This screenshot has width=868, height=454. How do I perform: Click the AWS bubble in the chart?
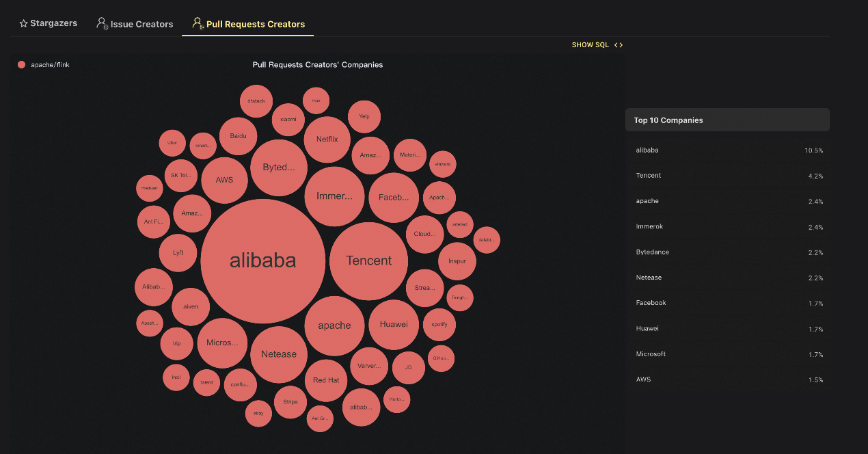click(x=224, y=180)
